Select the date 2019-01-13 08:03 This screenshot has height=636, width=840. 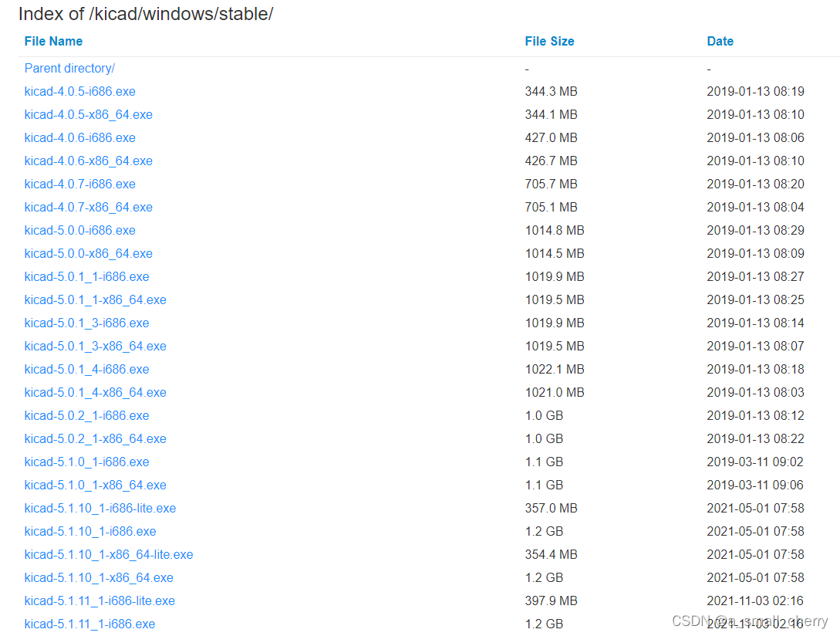[x=755, y=393]
